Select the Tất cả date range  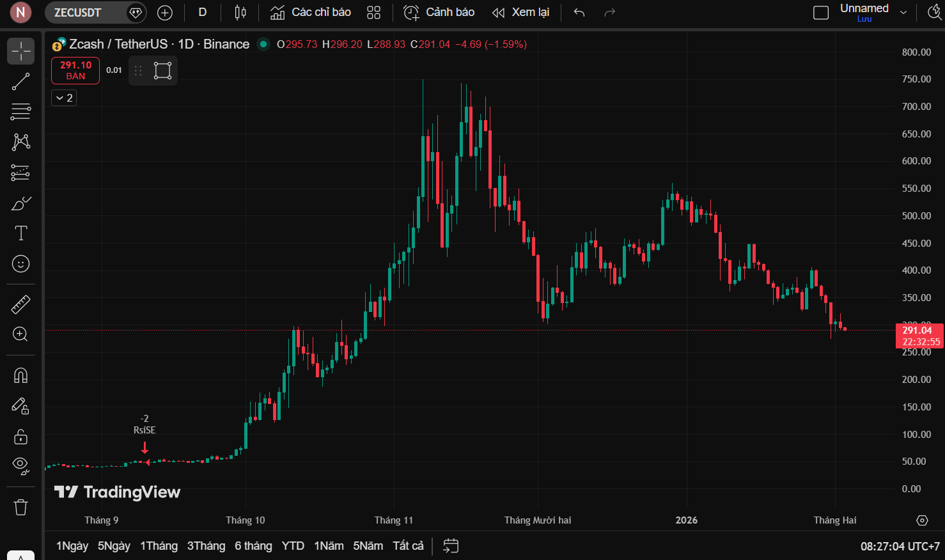tap(408, 546)
